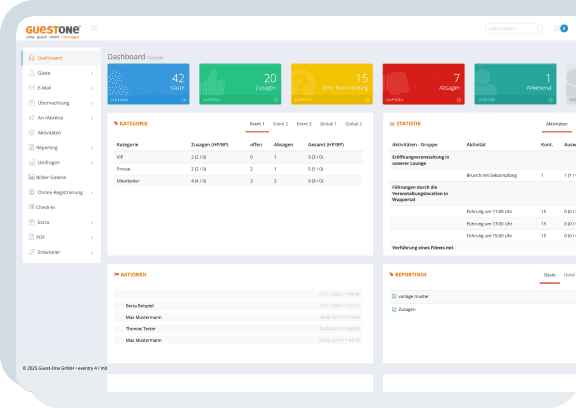This screenshot has height=408, width=576.
Task: Expand the Übernachtung submenu chevron
Action: pyautogui.click(x=92, y=103)
